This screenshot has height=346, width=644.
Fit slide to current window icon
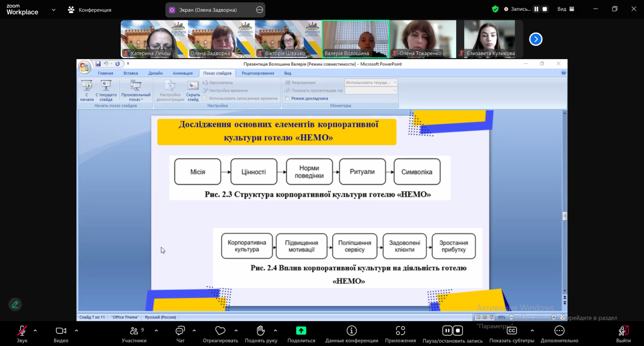pos(563,317)
